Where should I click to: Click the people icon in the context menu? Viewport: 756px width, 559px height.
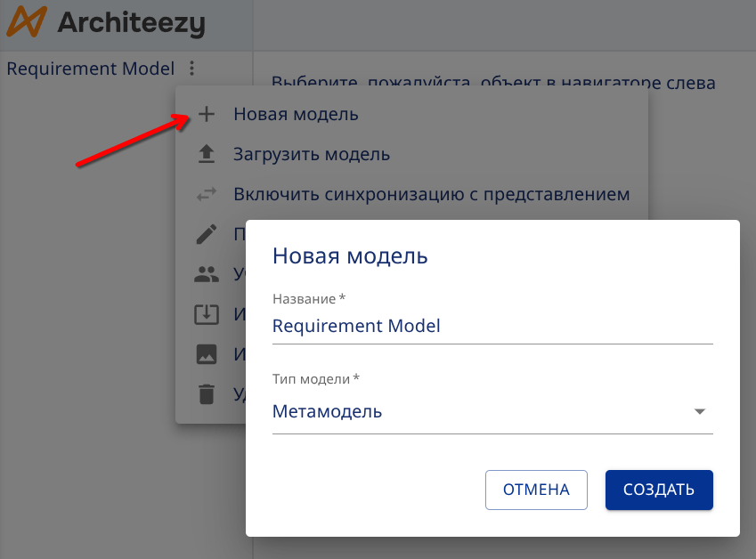click(x=207, y=273)
